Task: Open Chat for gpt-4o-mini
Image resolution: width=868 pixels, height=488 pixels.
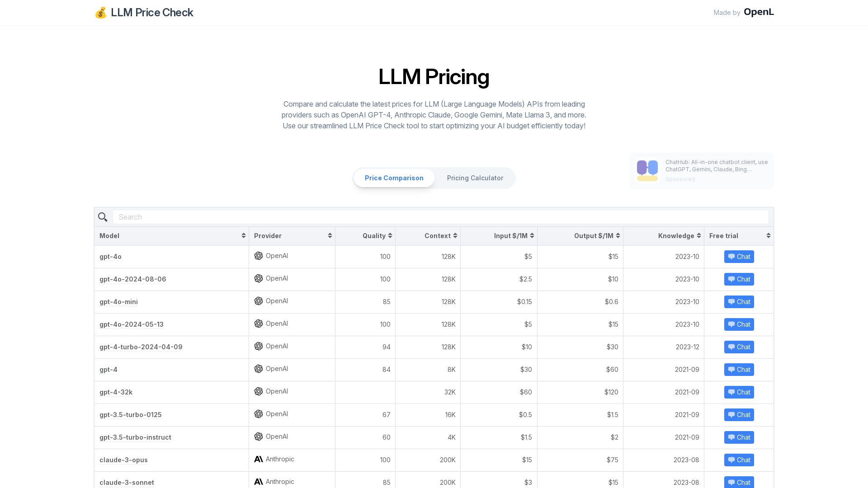Action: 739,302
